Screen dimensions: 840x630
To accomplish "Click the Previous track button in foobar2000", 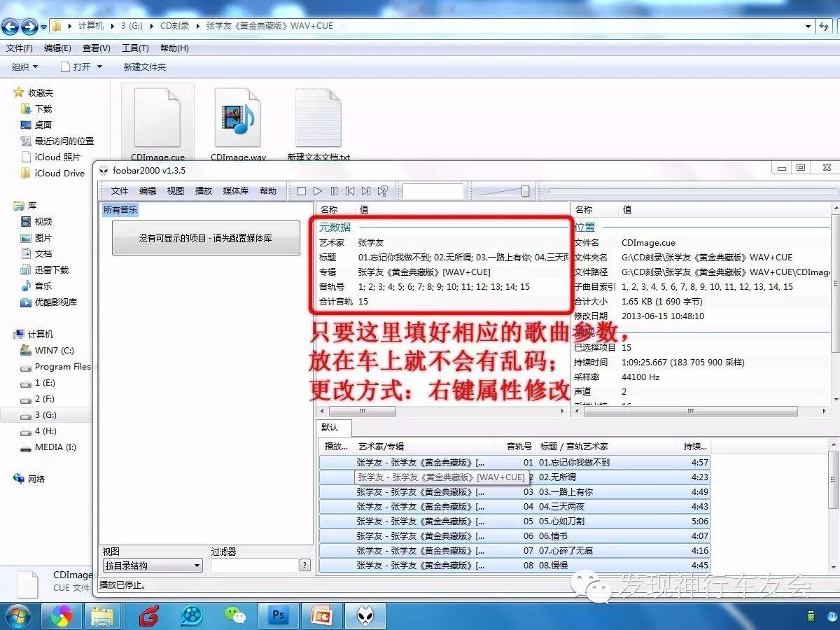I will [350, 191].
